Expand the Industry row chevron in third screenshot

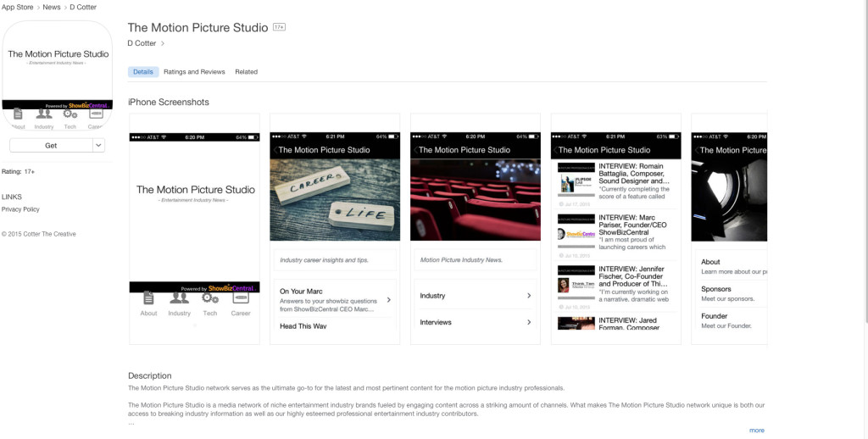click(529, 296)
